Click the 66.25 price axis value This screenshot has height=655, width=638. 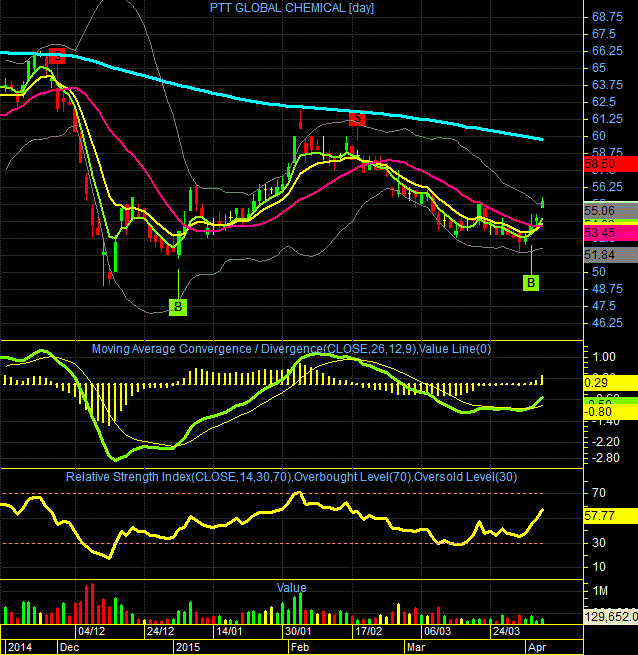point(607,51)
